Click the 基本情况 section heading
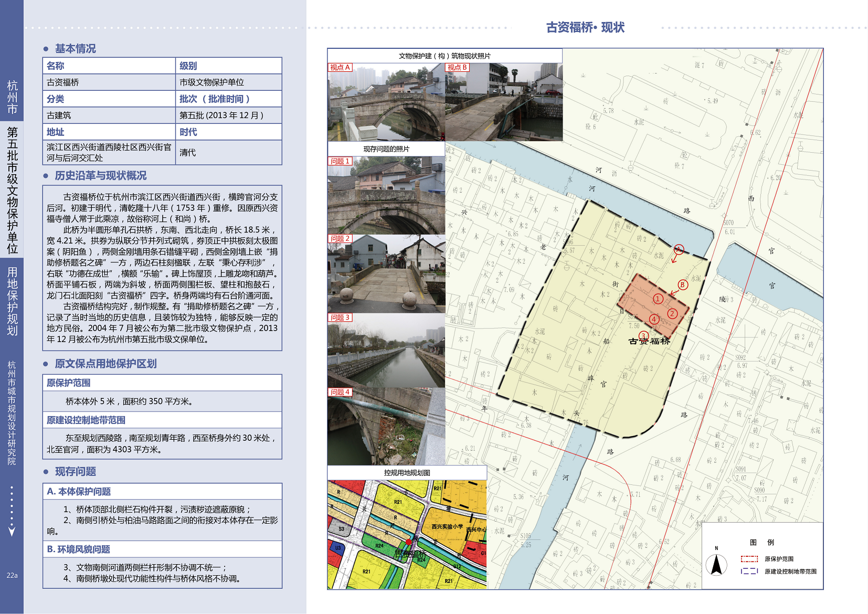The width and height of the screenshot is (868, 614). tap(76, 49)
